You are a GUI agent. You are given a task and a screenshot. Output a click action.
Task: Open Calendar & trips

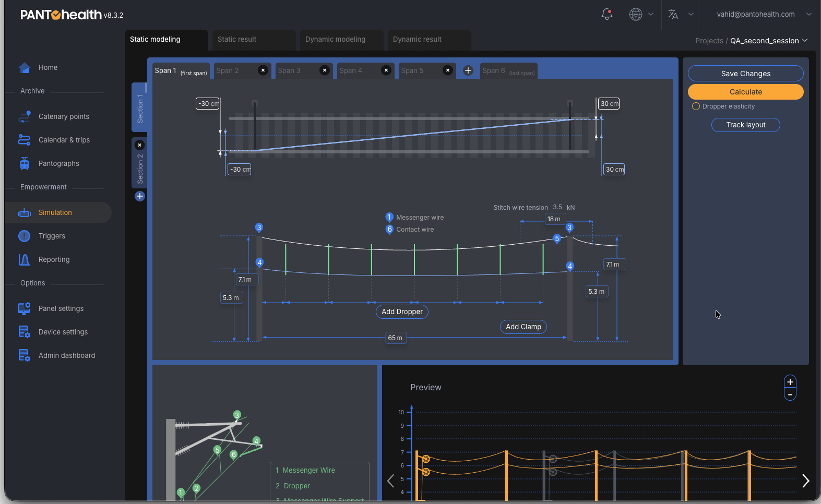(64, 140)
